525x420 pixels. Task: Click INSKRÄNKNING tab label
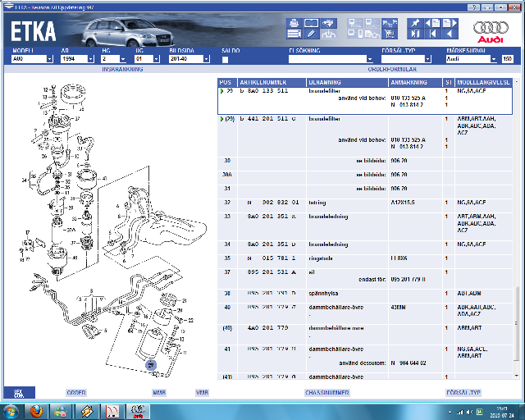pos(122,70)
